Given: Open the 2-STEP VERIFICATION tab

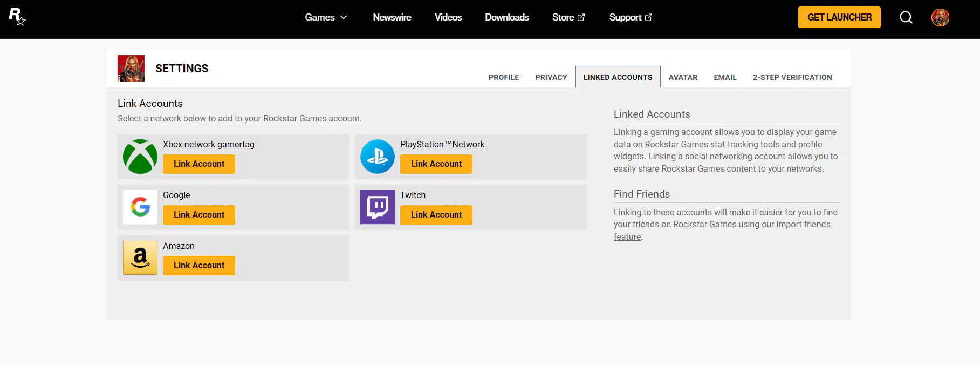Looking at the screenshot, I should [x=792, y=77].
